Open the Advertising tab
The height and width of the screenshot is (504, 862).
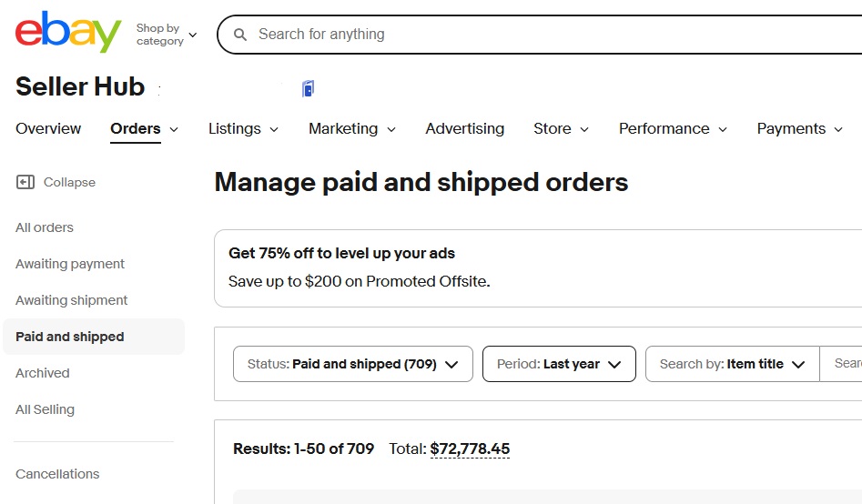(464, 128)
